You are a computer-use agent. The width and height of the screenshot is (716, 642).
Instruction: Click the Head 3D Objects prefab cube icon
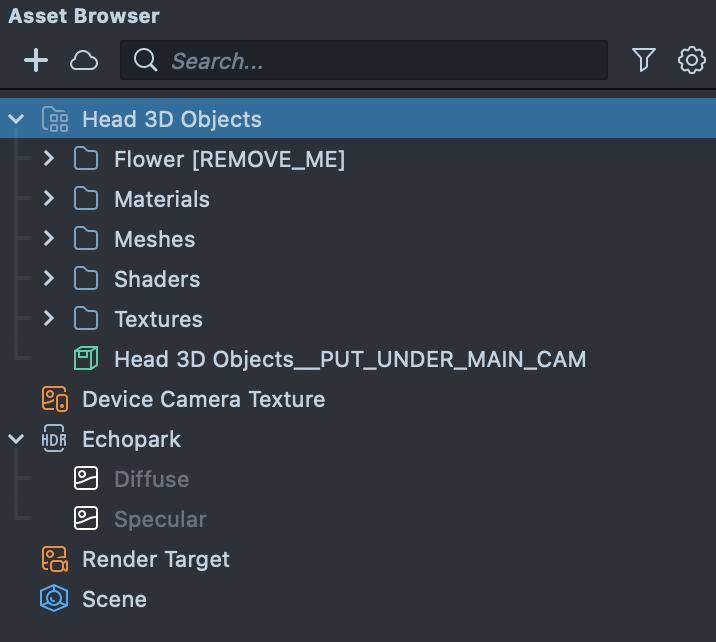[x=86, y=359]
